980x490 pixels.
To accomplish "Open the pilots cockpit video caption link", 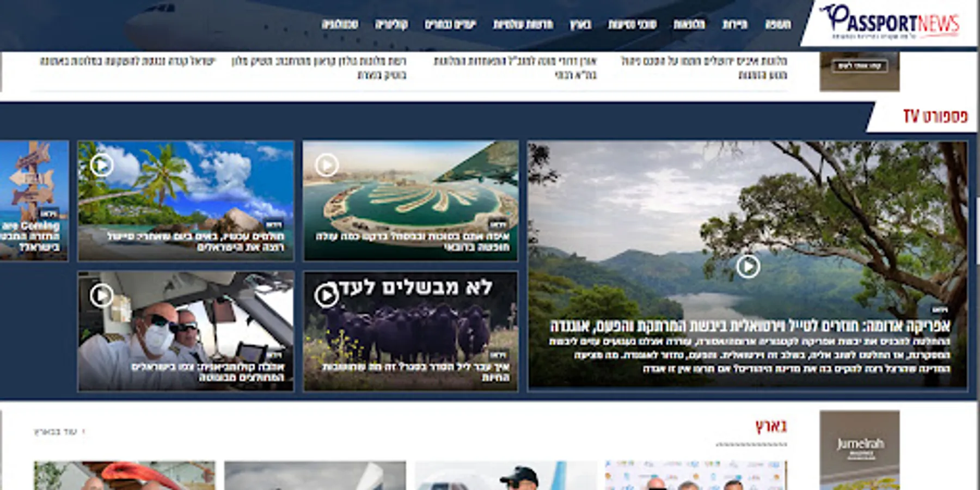I will (x=207, y=372).
